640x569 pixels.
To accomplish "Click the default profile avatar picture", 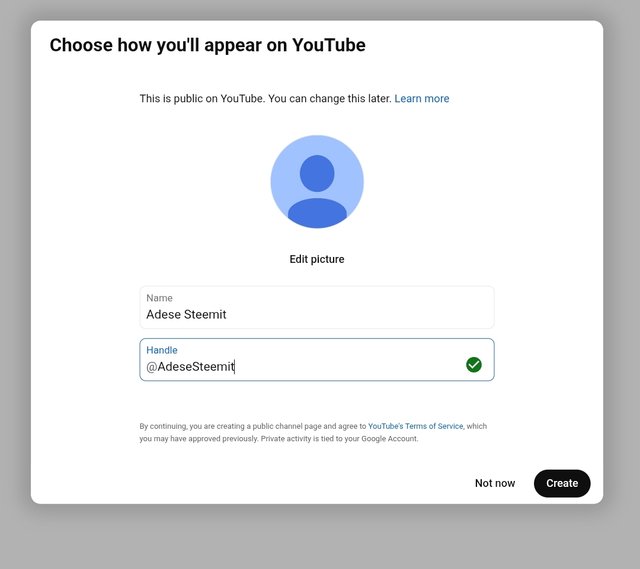I will click(x=317, y=182).
